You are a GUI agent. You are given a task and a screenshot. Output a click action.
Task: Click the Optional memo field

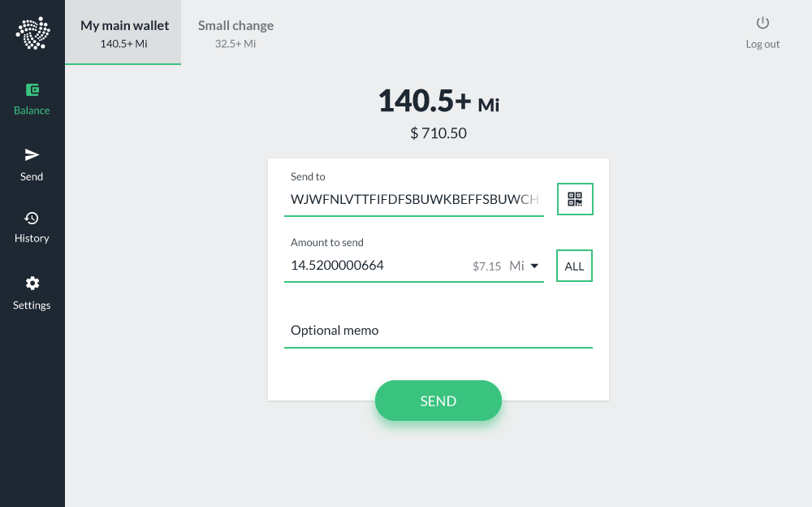tap(438, 331)
